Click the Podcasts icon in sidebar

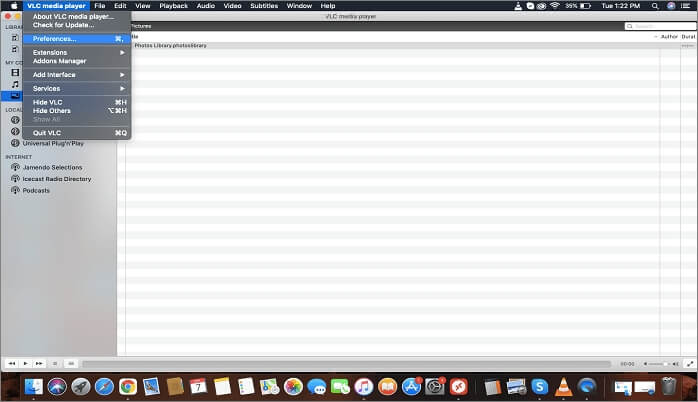(15, 190)
